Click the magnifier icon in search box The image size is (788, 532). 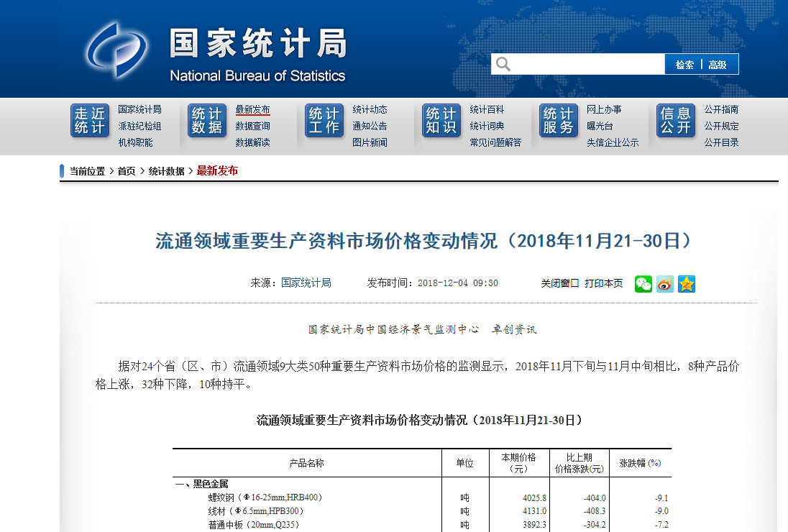click(503, 64)
